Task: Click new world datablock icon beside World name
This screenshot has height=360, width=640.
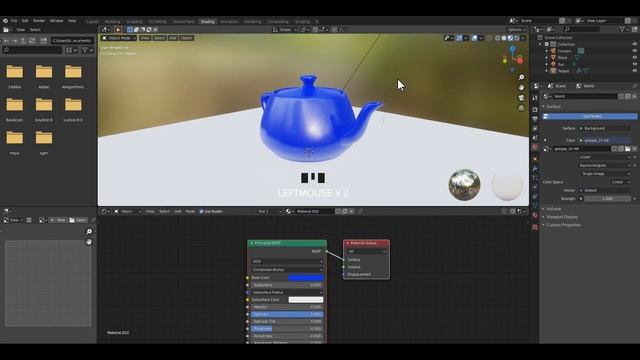Action: (x=628, y=96)
